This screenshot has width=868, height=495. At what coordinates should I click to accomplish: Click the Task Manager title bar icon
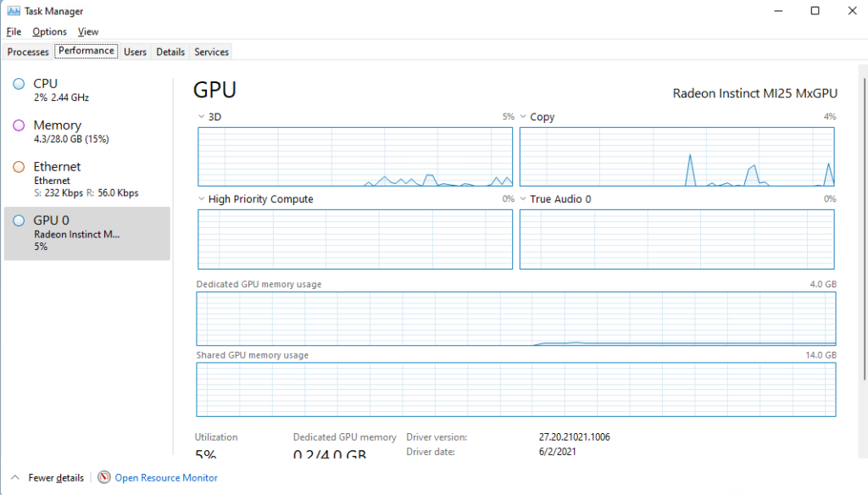[13, 10]
